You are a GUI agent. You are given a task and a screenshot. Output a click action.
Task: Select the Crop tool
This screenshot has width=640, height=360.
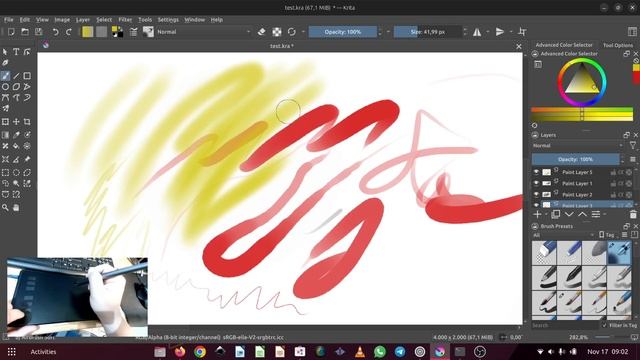point(27,122)
